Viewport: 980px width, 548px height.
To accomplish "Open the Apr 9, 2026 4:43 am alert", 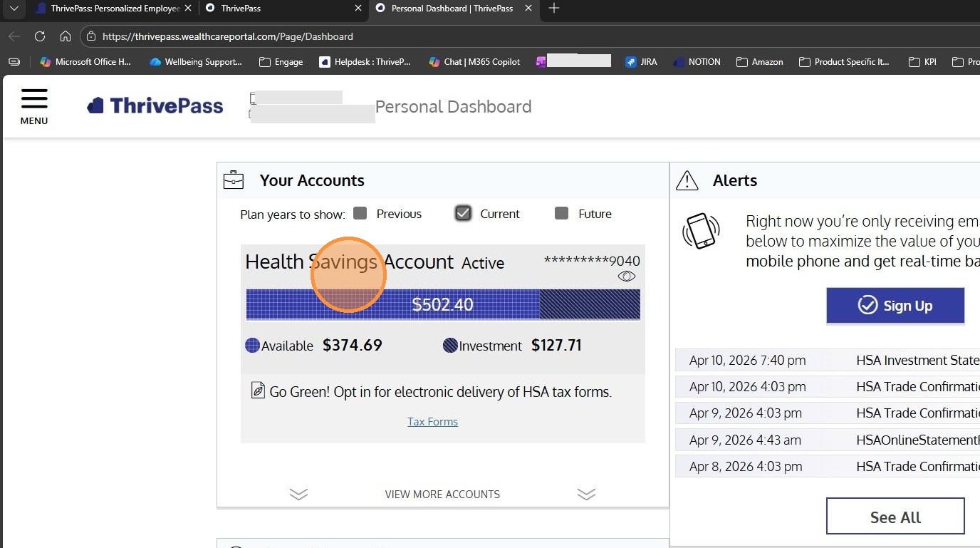I will click(x=828, y=440).
